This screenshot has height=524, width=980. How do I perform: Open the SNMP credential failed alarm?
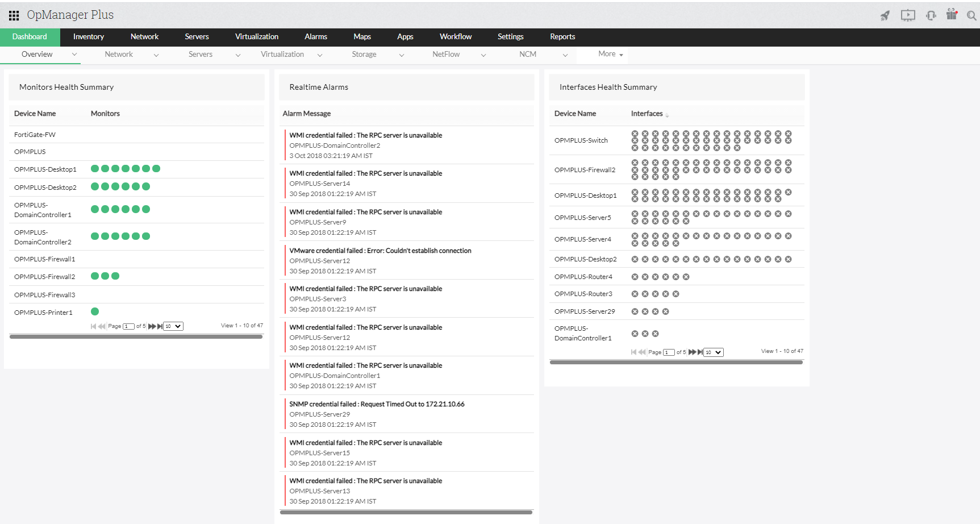point(377,404)
